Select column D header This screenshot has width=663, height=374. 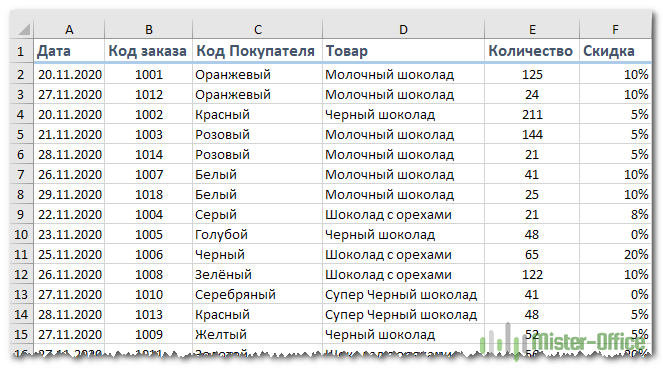click(x=403, y=30)
